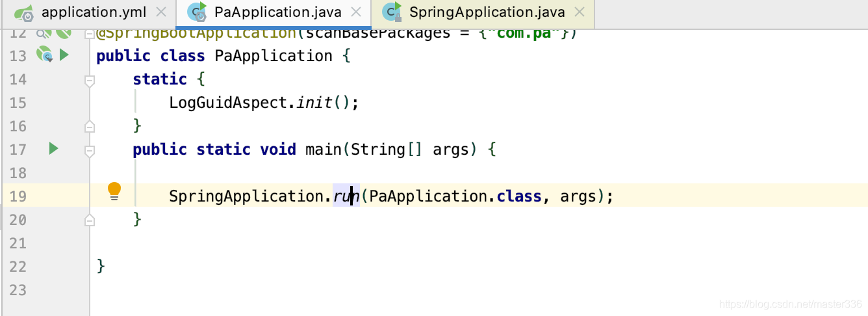Screen dimensions: 868x316
Task: Click the PaApplication class name on line 13
Action: click(274, 56)
